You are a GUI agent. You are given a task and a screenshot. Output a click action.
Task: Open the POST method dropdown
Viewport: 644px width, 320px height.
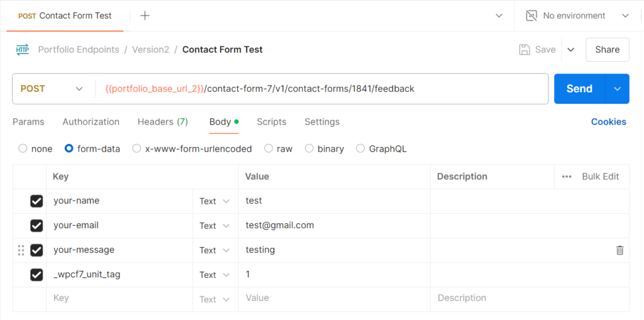pos(52,89)
